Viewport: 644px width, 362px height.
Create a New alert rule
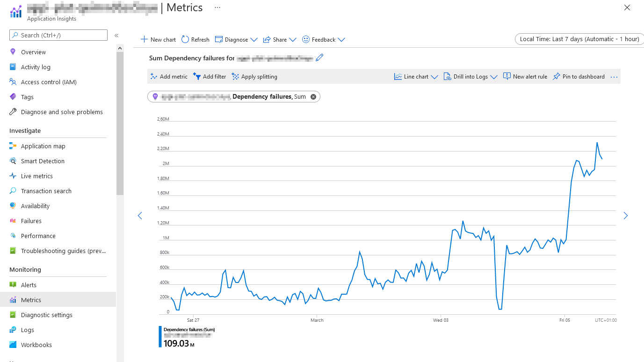(x=525, y=77)
